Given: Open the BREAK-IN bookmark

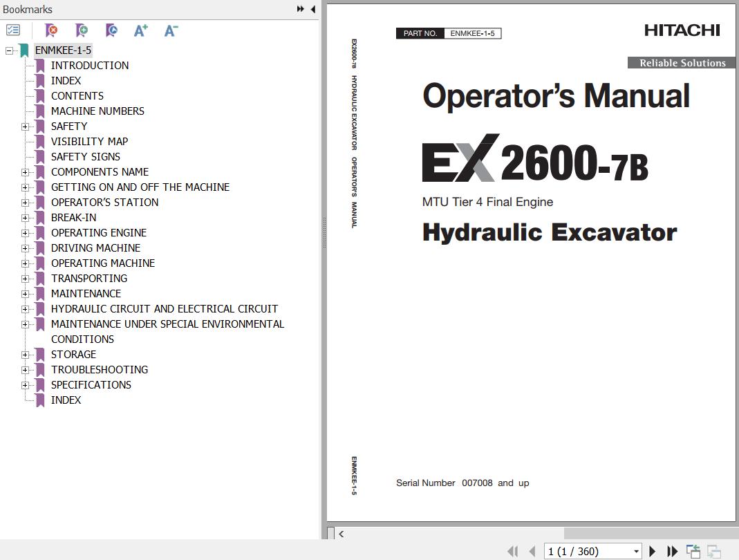Looking at the screenshot, I should [73, 218].
